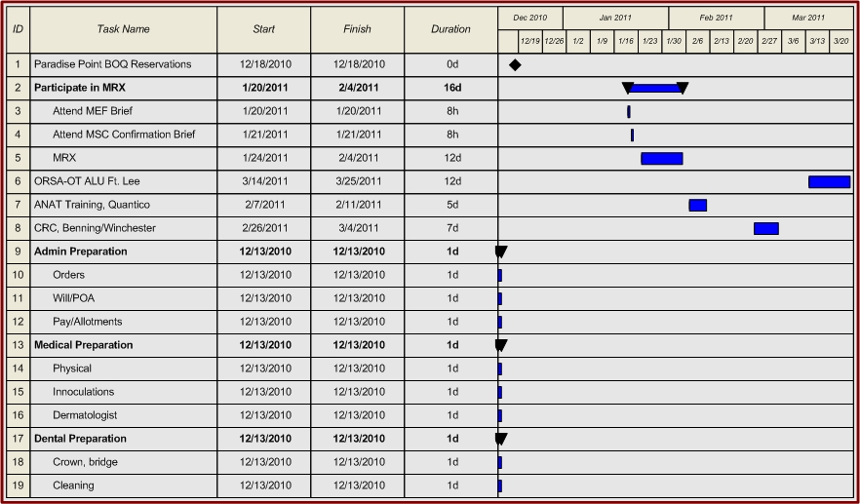Click the ANAT Training, Quantico Gantt bar
The width and height of the screenshot is (860, 504).
click(x=697, y=205)
